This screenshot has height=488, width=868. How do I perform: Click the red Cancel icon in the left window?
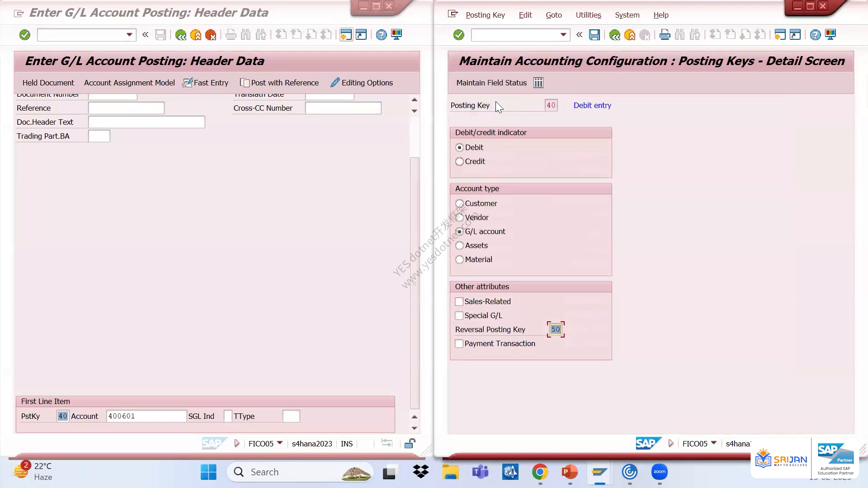211,35
